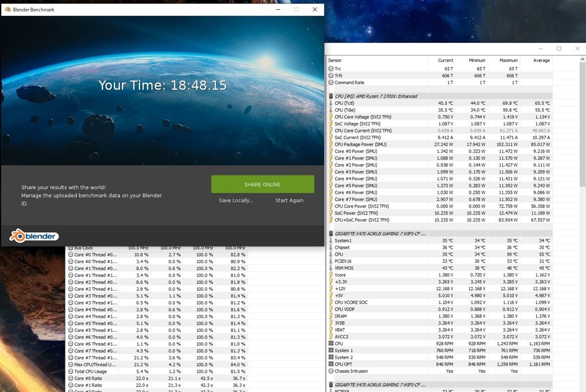Click Save Locally link
The image size is (586, 392).
point(236,200)
